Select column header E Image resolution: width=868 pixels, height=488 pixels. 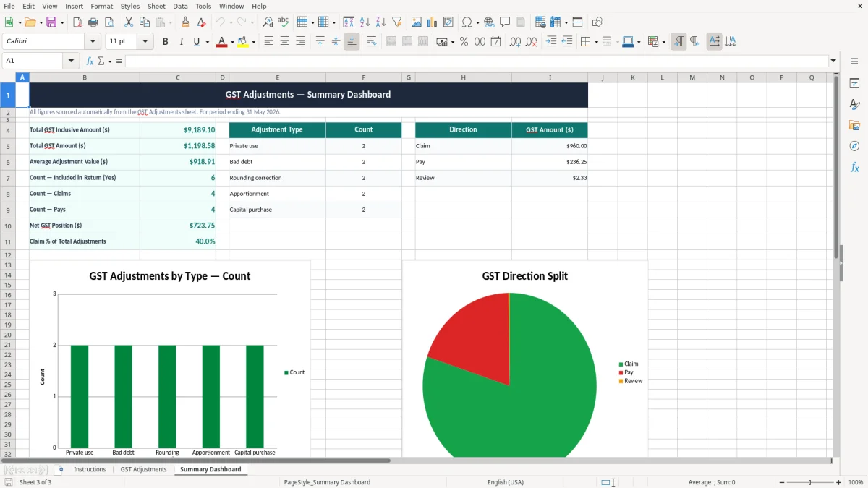pyautogui.click(x=277, y=77)
